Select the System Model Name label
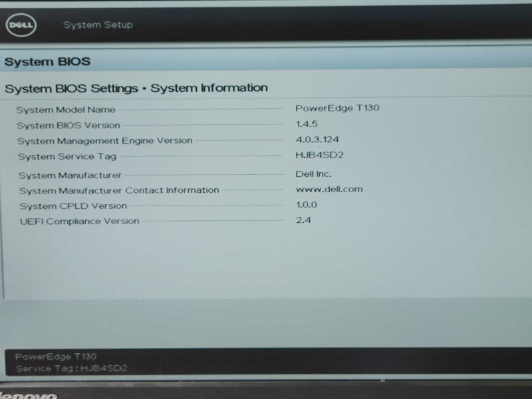The height and width of the screenshot is (399, 532). tap(66, 110)
